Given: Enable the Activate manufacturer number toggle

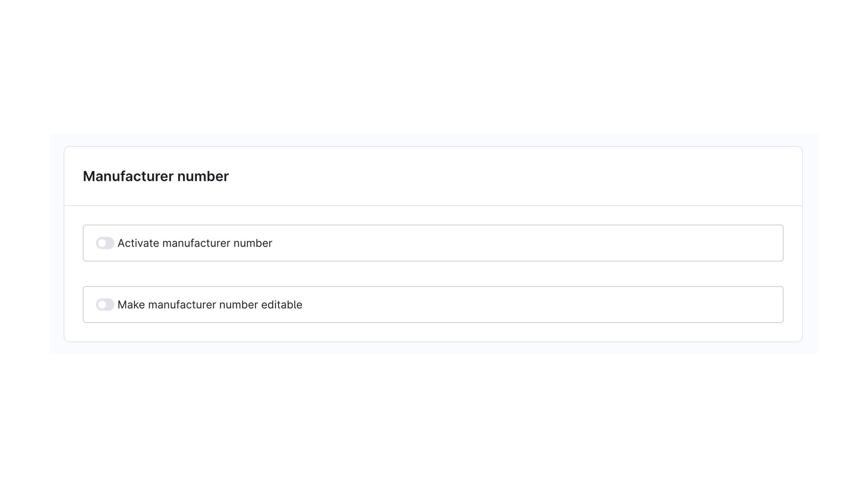Looking at the screenshot, I should 105,243.
